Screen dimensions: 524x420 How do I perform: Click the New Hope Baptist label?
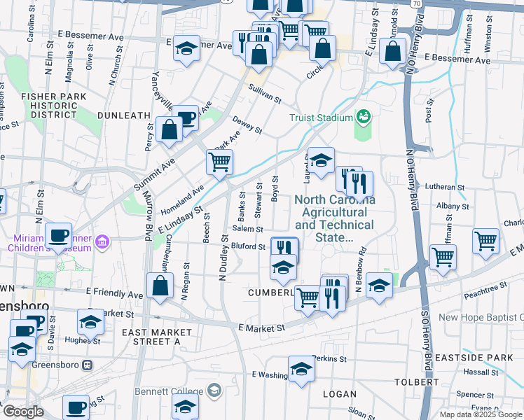click(481, 317)
